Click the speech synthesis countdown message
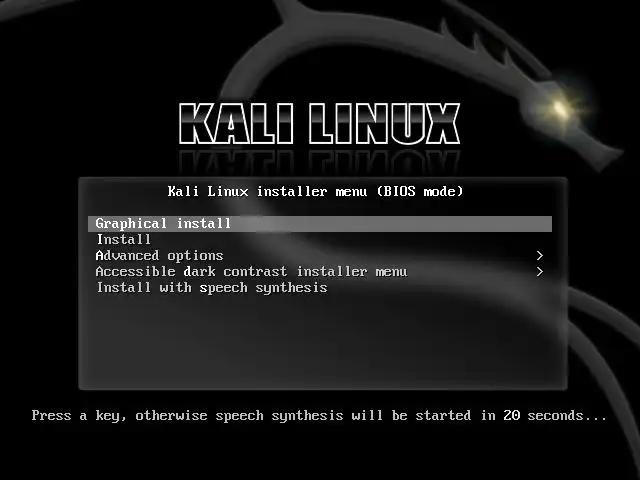 [x=319, y=416]
